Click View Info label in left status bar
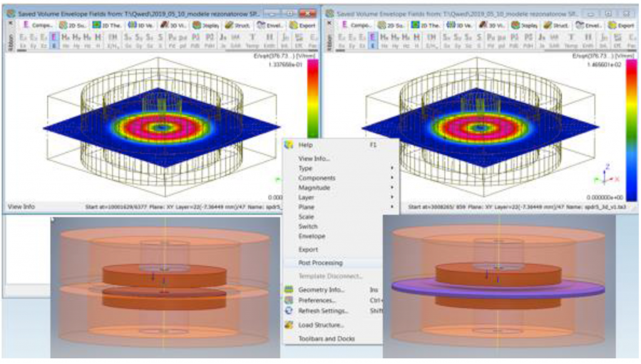Viewport: 641px width, 364px height. 21,207
